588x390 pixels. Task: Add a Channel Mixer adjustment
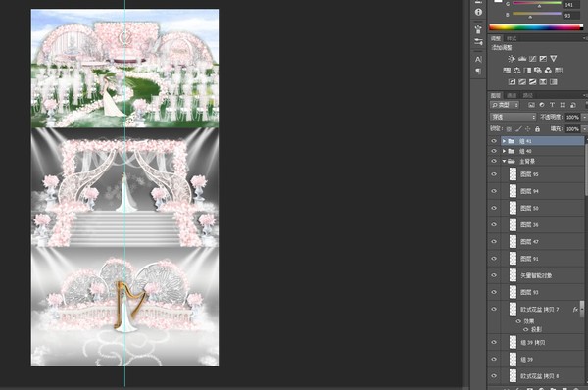[x=548, y=71]
